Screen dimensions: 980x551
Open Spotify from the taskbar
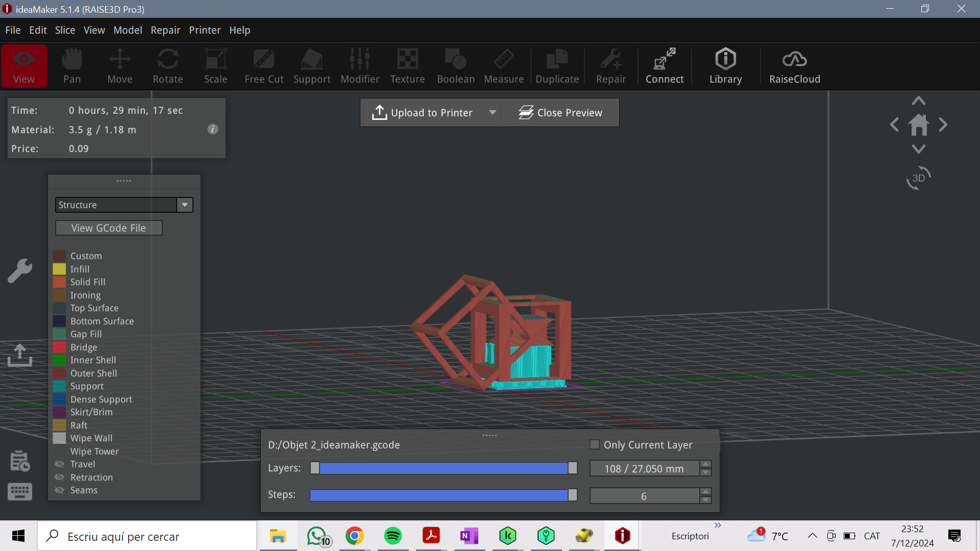pos(393,536)
